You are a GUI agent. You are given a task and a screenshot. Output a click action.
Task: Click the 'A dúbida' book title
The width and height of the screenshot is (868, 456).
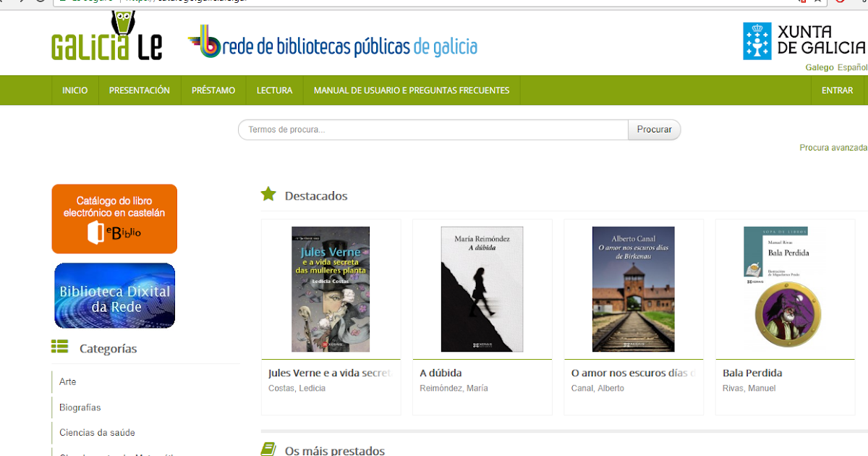441,373
